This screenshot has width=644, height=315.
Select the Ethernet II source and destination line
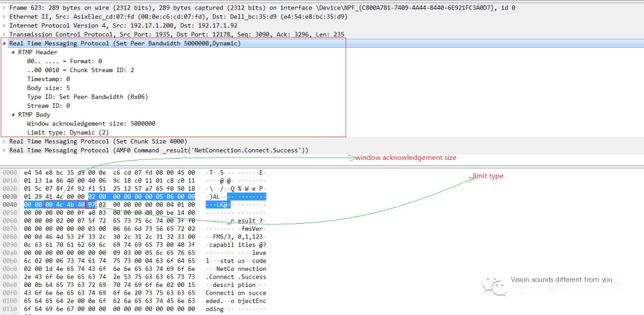pyautogui.click(x=178, y=17)
